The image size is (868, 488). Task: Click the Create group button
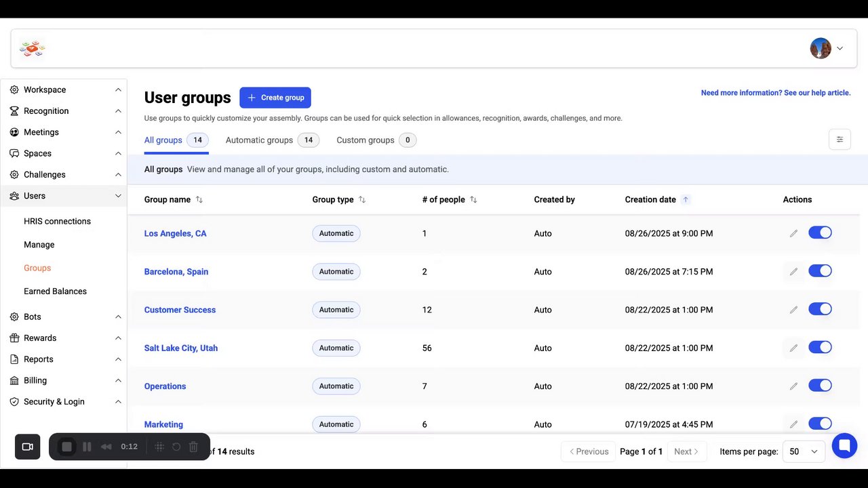coord(275,98)
